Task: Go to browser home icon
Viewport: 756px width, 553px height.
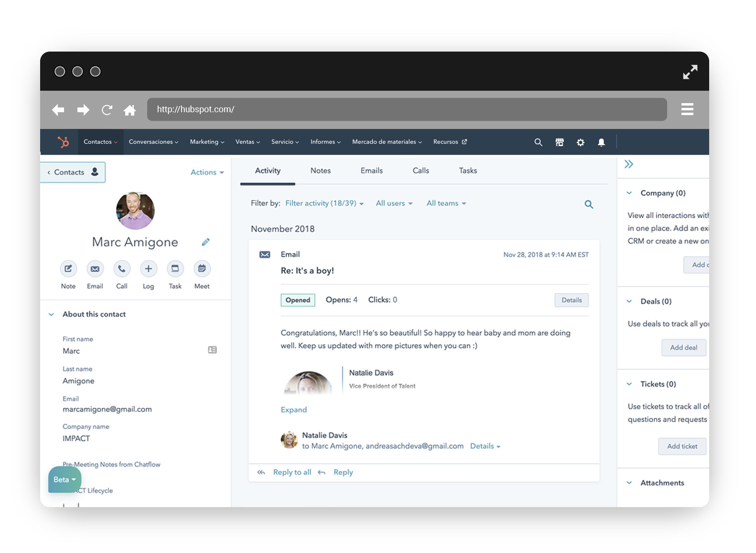Action: coord(130,110)
